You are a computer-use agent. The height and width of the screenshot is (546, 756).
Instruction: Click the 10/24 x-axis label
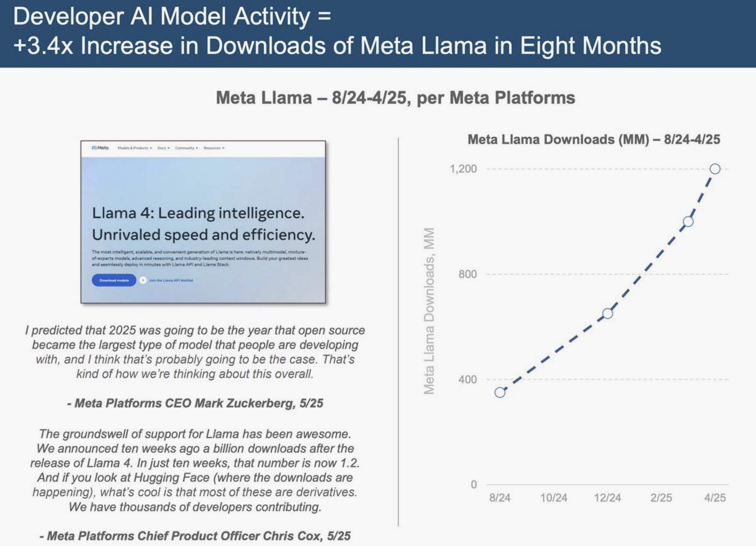[554, 498]
